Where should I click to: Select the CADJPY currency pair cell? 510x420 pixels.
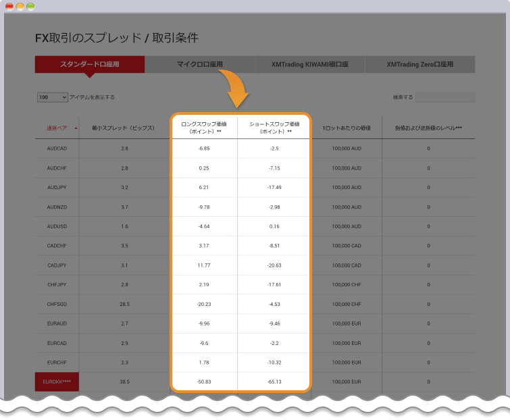(x=57, y=265)
